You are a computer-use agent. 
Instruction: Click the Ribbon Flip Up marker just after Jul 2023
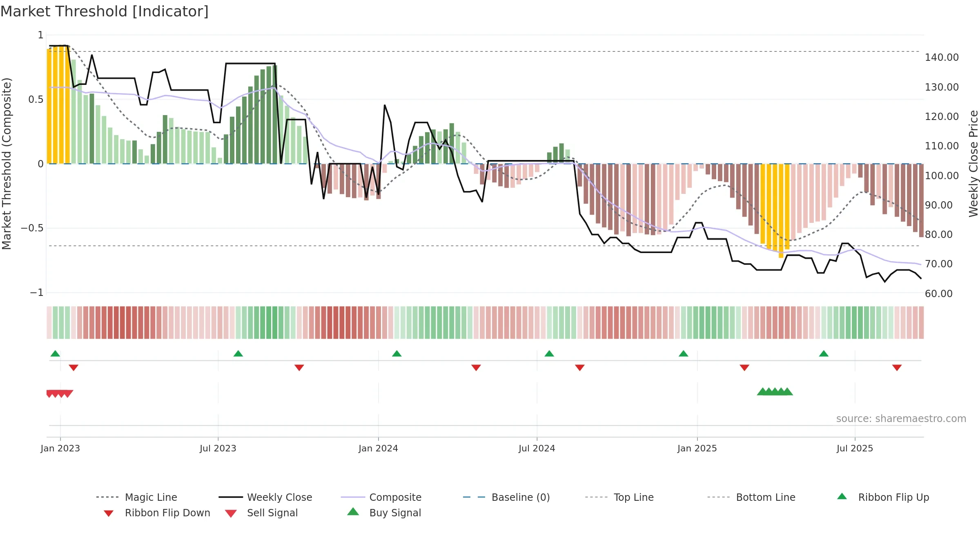[x=238, y=353]
